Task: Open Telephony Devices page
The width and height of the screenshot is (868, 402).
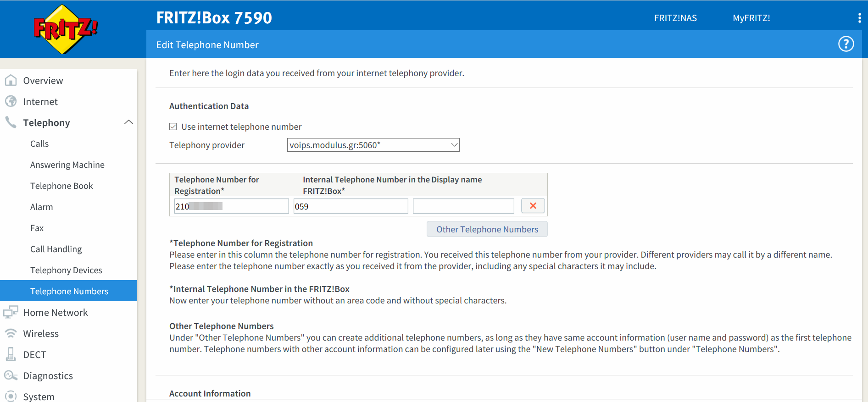Action: (x=66, y=270)
